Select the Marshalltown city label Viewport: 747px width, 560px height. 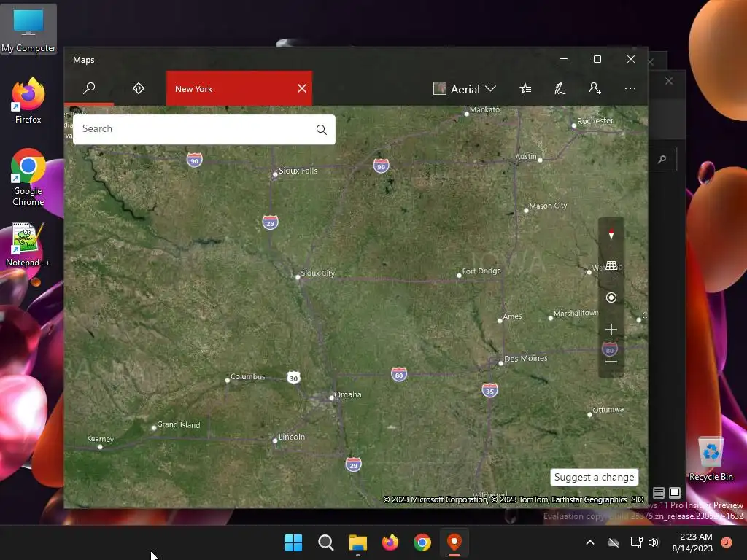point(576,313)
